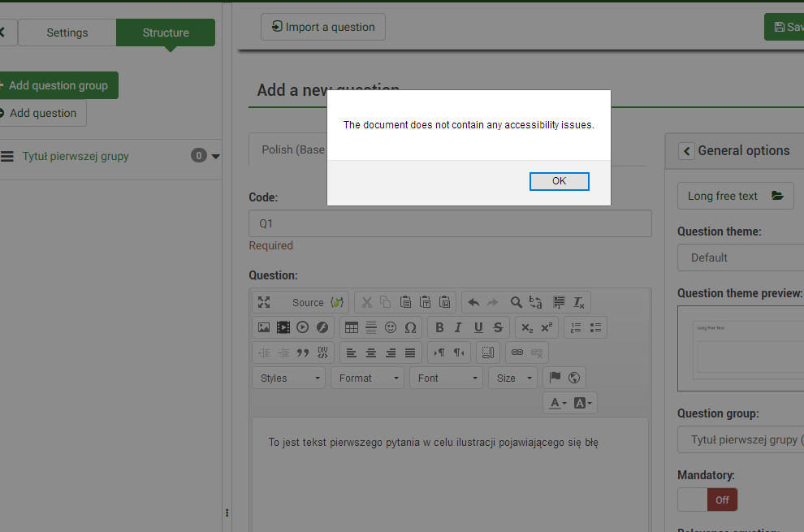Decrease the indent of the paragraph
The height and width of the screenshot is (532, 804).
tap(264, 353)
